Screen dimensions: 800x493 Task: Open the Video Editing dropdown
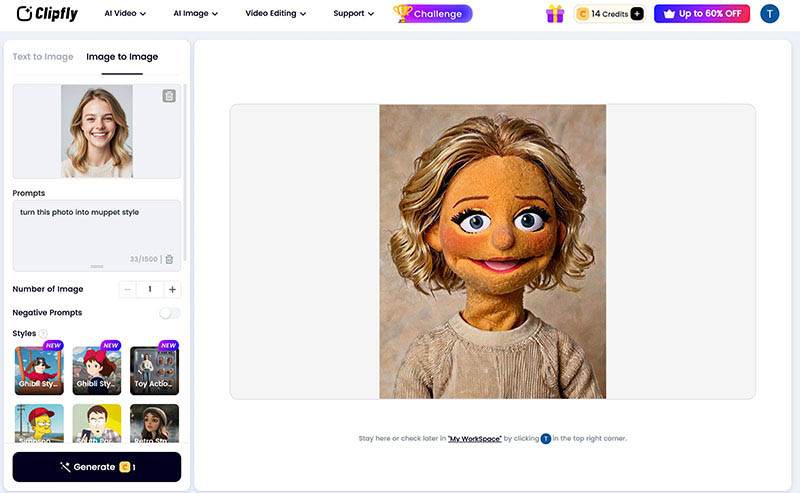point(275,14)
